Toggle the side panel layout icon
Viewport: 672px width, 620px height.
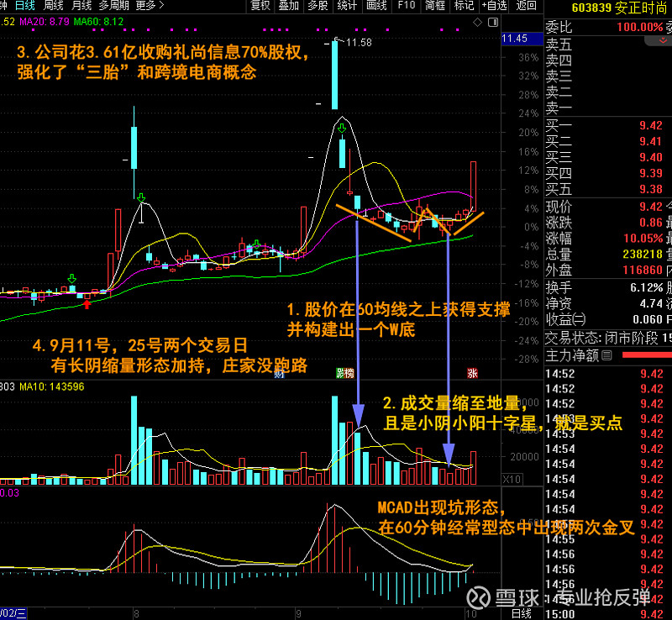pos(493,23)
